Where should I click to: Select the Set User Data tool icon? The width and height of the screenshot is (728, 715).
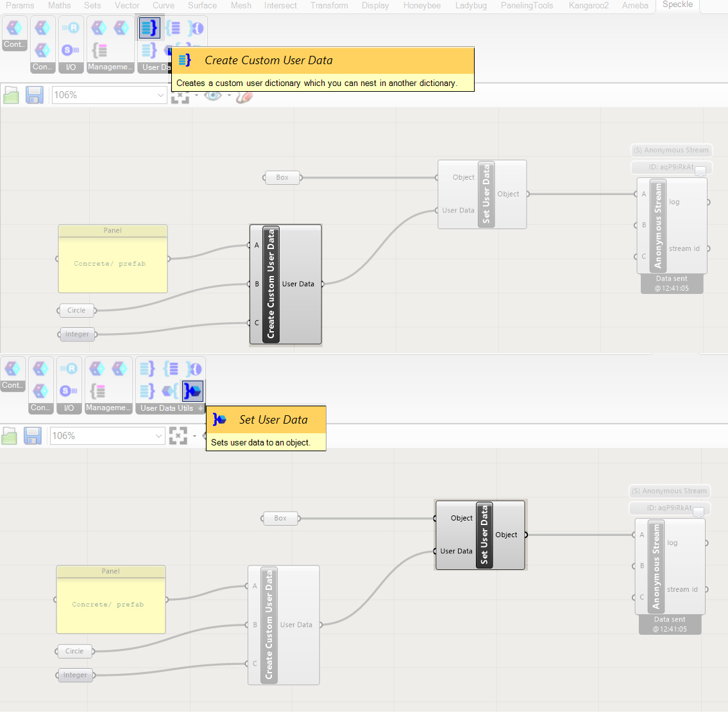[192, 391]
